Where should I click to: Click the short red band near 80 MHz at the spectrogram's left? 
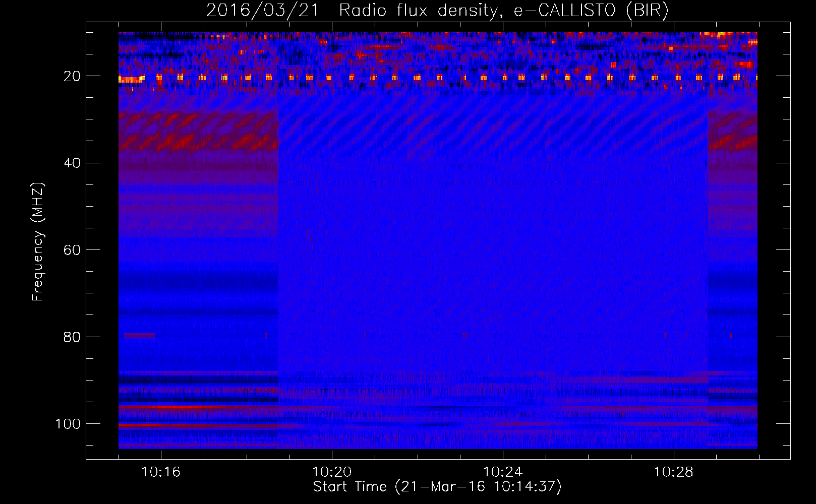click(140, 335)
